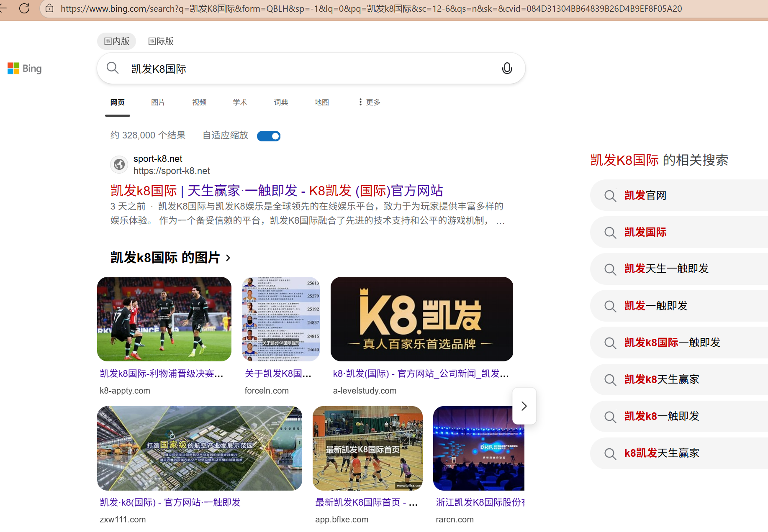Viewport: 768px width, 532px height.
Task: Toggle the 自适应缩放 switch off
Action: click(x=269, y=136)
